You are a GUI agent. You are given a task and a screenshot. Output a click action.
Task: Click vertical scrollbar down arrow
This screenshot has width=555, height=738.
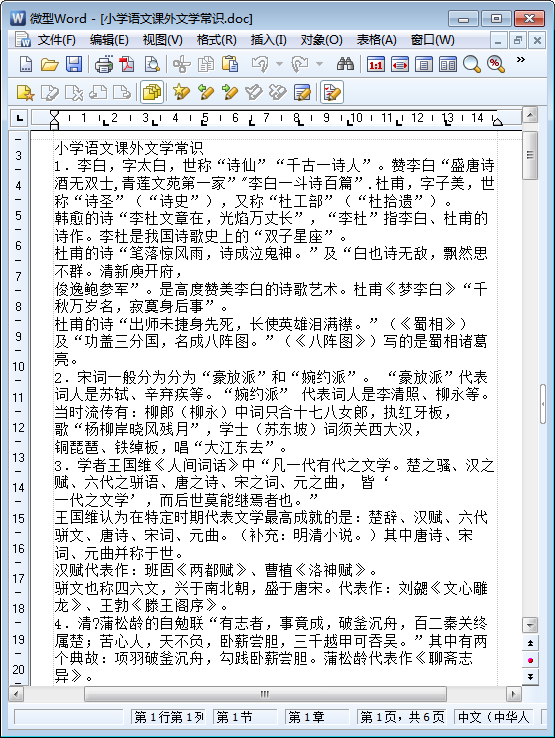pyautogui.click(x=530, y=625)
